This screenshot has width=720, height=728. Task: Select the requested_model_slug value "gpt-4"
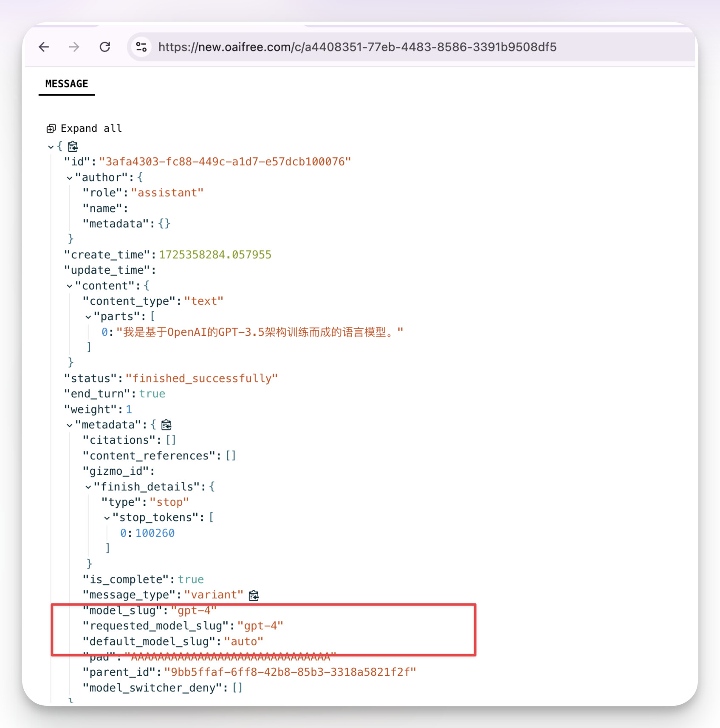(x=260, y=626)
